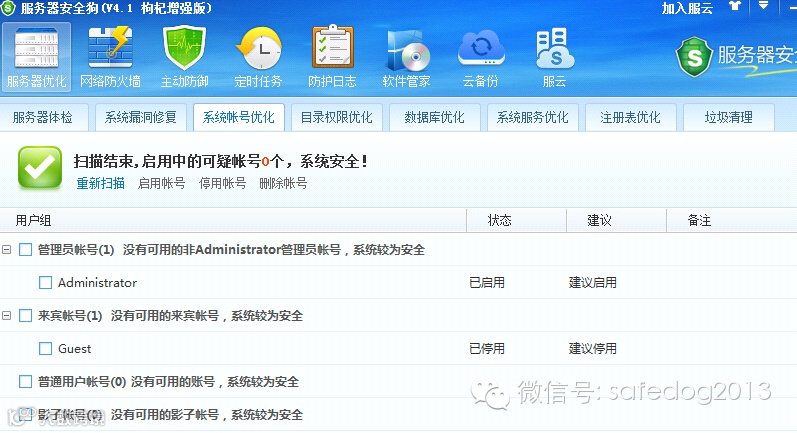Select the 系统帐号优化 tab
This screenshot has height=433, width=797.
pos(238,117)
